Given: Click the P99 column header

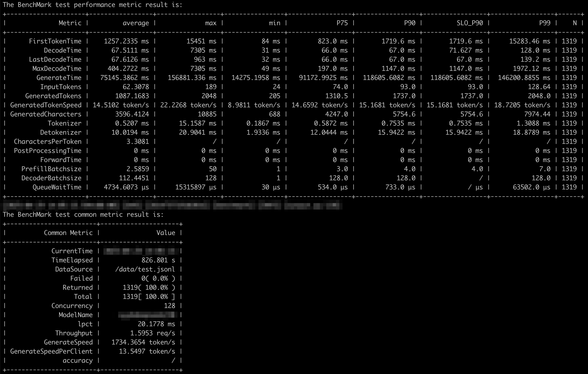Looking at the screenshot, I should 545,23.
